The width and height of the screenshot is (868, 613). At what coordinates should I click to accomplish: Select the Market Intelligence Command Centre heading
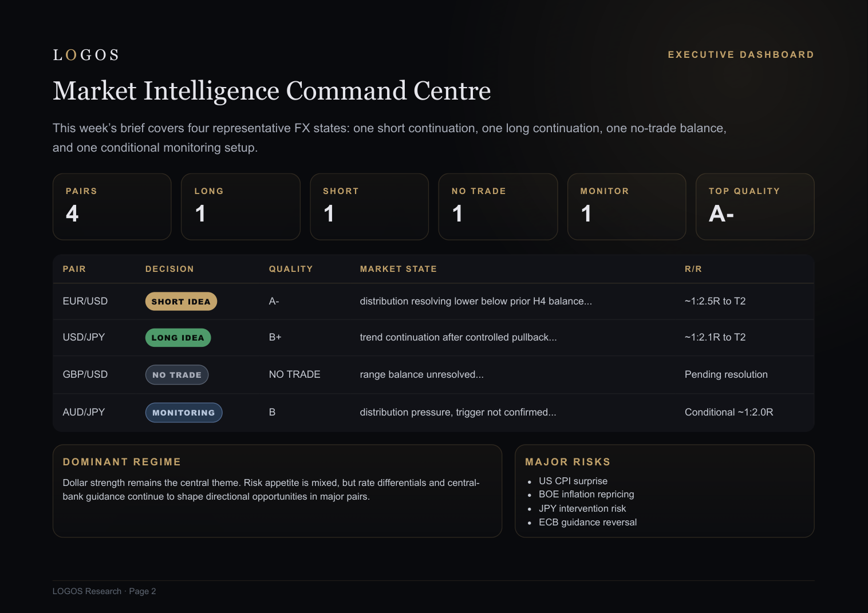click(x=272, y=90)
